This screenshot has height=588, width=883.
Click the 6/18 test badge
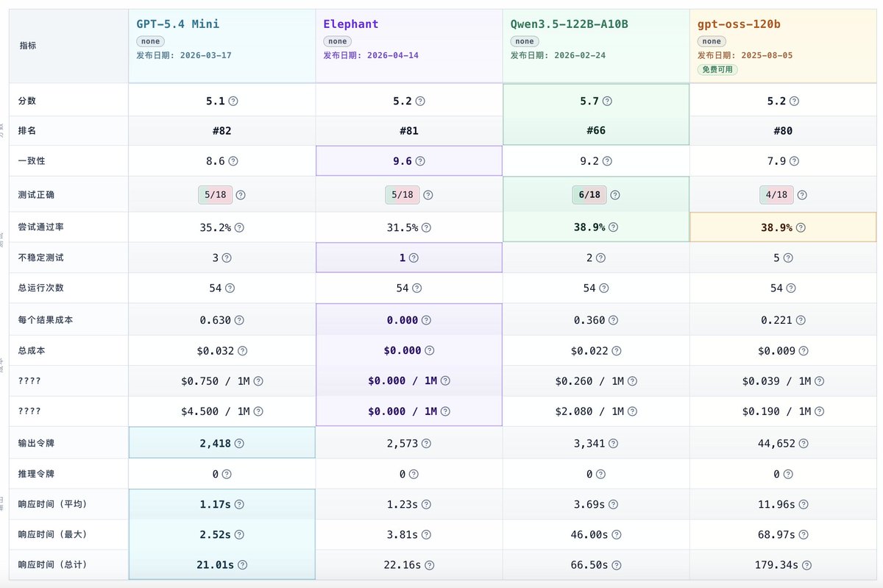[x=589, y=195]
